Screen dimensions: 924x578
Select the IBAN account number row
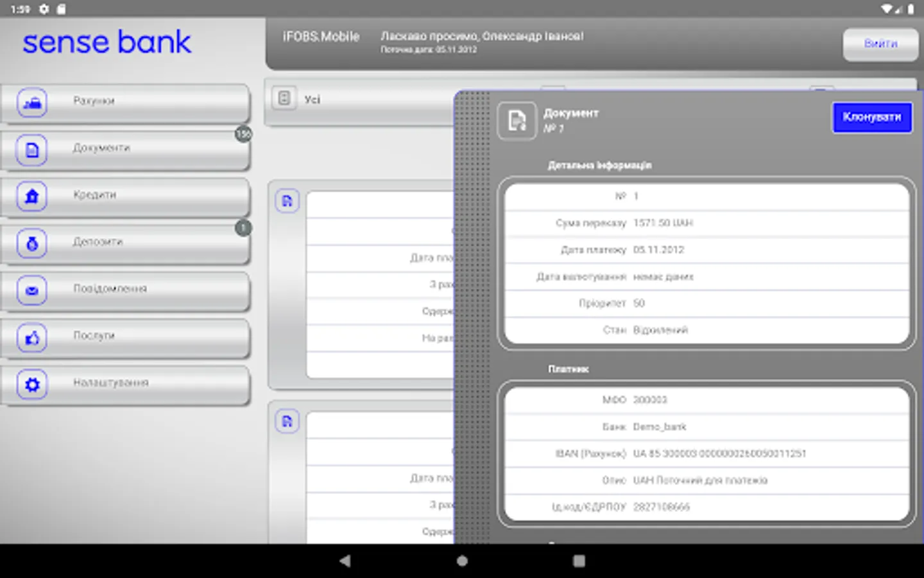706,453
